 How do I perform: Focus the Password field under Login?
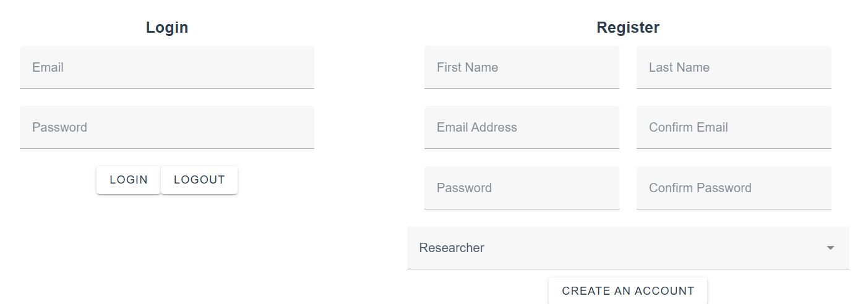(x=167, y=127)
